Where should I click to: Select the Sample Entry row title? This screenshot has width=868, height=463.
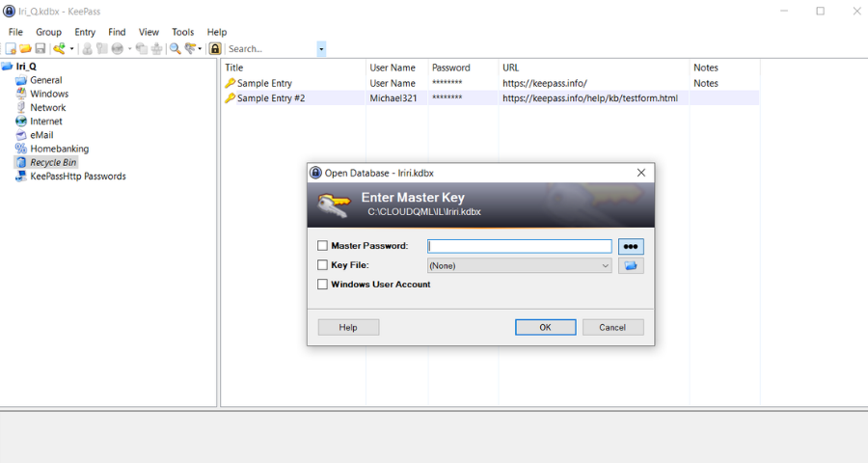tap(264, 83)
